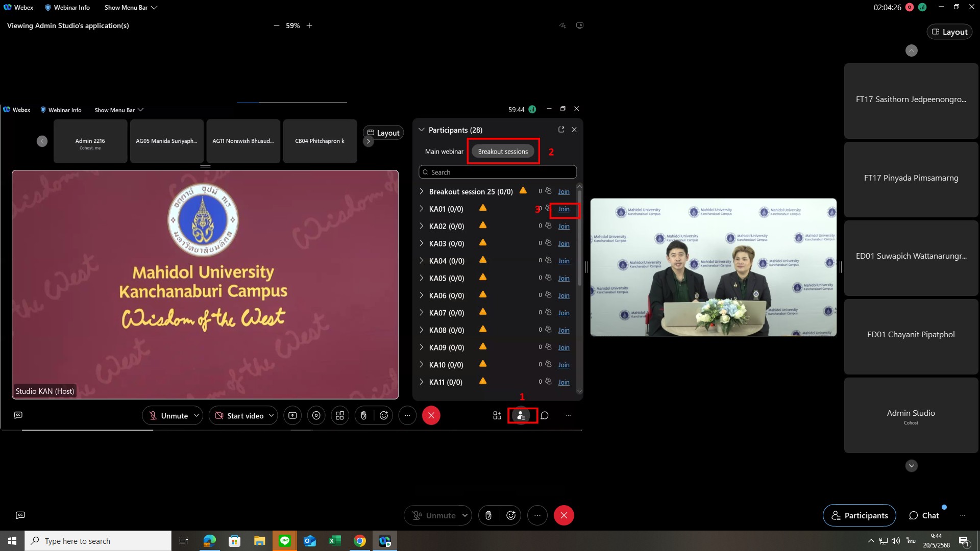Open Google Chrome from the taskbar
The width and height of the screenshot is (980, 551).
[360, 541]
